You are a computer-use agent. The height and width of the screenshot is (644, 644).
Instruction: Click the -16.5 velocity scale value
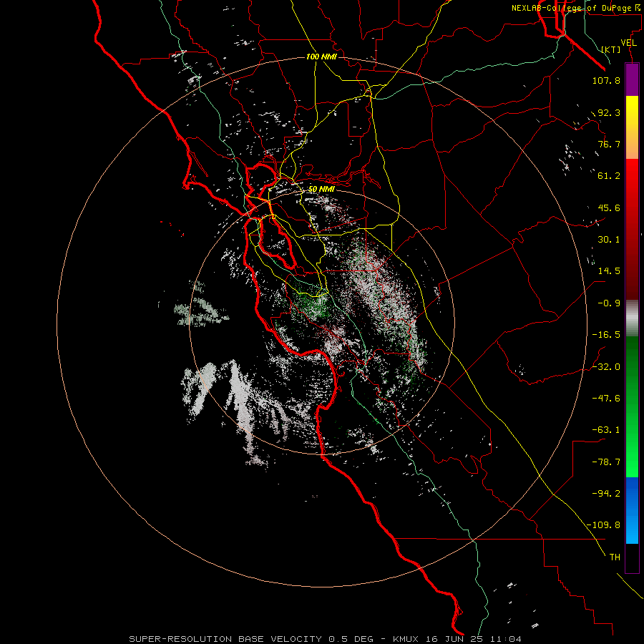click(x=606, y=335)
